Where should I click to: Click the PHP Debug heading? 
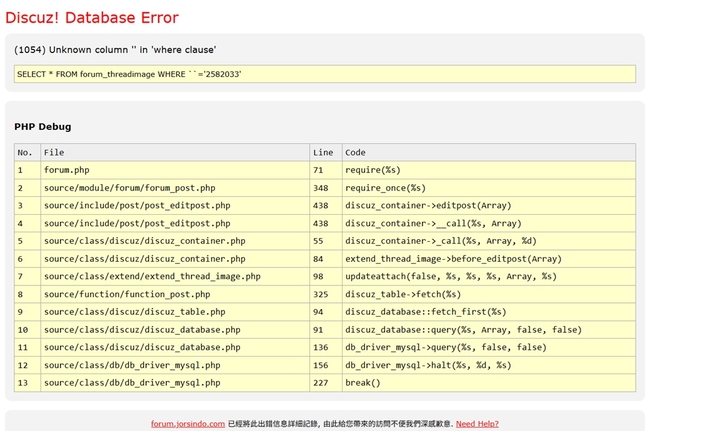43,127
